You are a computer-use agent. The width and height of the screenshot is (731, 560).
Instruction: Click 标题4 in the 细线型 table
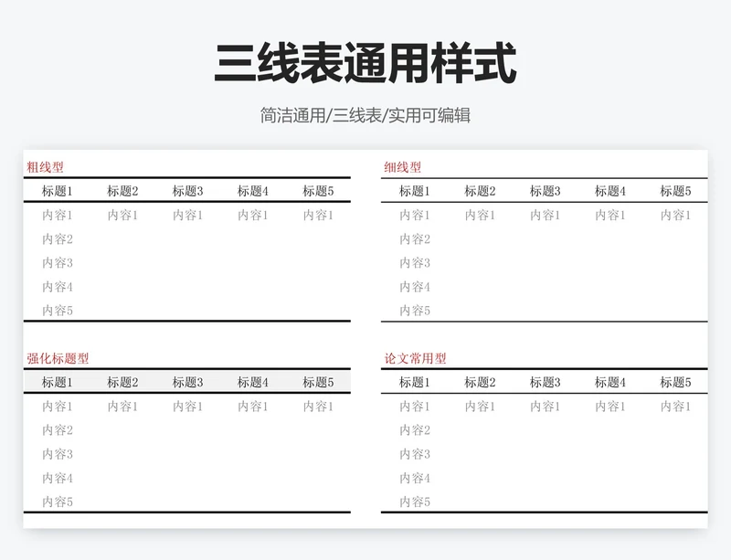coord(610,191)
